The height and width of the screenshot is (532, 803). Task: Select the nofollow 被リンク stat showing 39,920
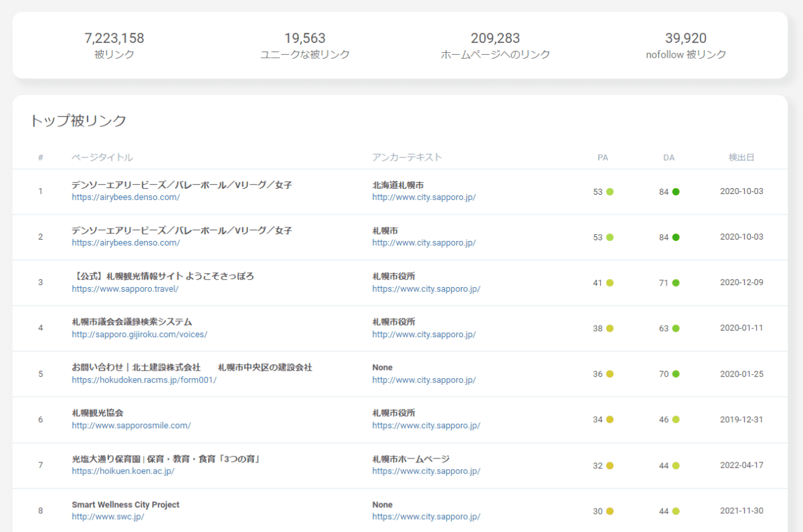[686, 46]
